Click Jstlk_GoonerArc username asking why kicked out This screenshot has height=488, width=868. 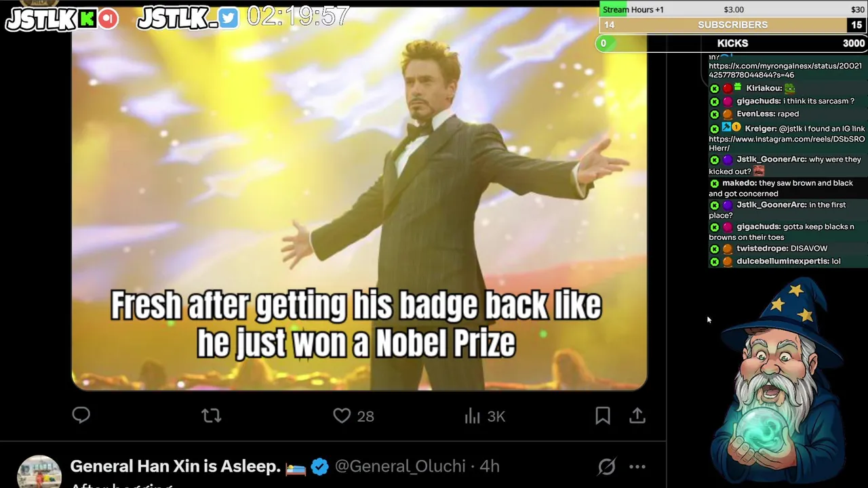[772, 159]
